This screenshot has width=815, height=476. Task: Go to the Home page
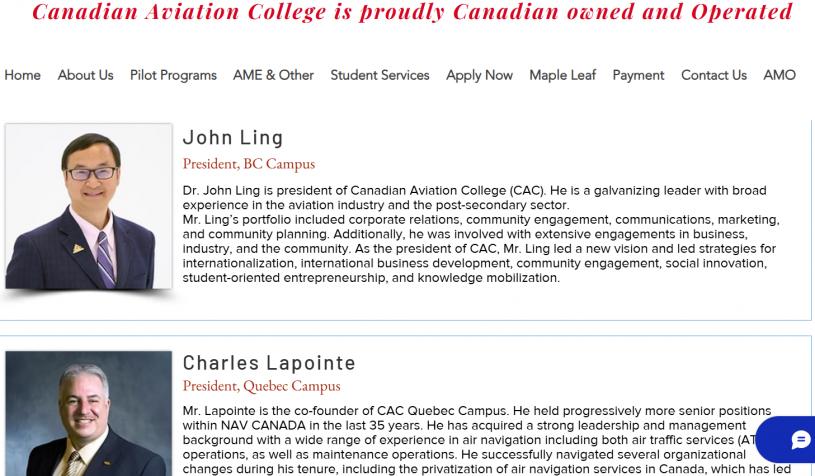tap(22, 75)
